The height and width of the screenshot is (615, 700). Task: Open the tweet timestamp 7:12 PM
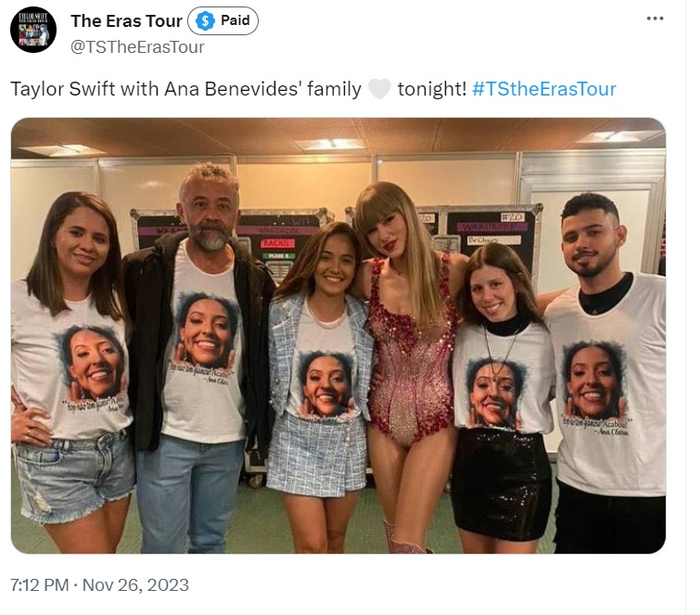(39, 585)
